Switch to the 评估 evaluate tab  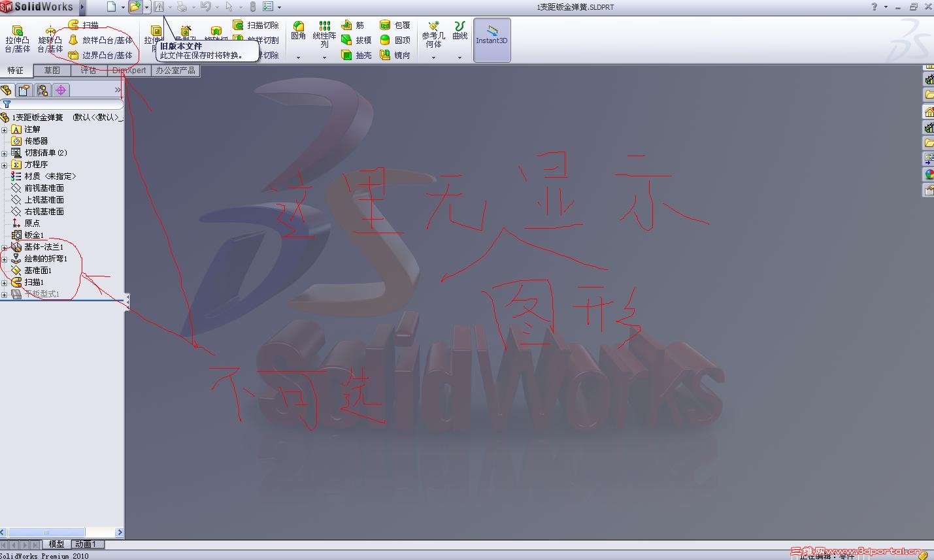tap(89, 71)
